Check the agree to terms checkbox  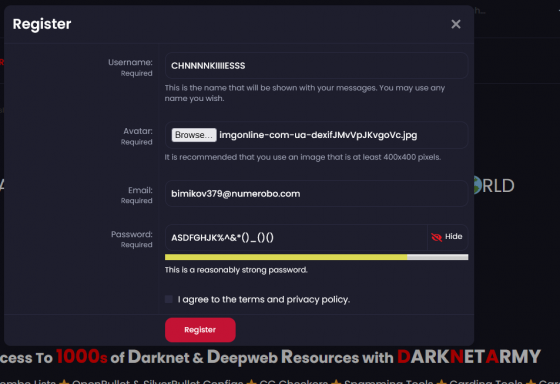[169, 299]
